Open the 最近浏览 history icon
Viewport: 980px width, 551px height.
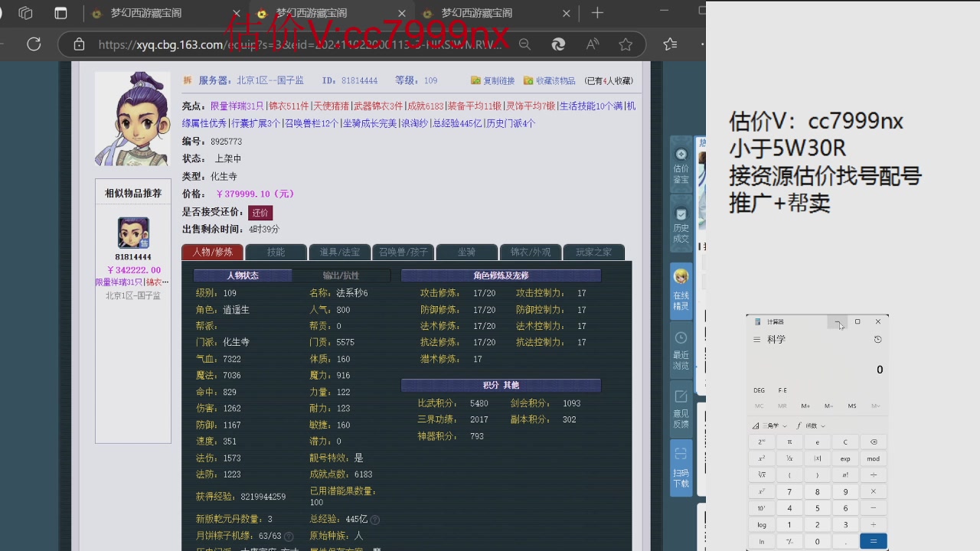(x=681, y=350)
